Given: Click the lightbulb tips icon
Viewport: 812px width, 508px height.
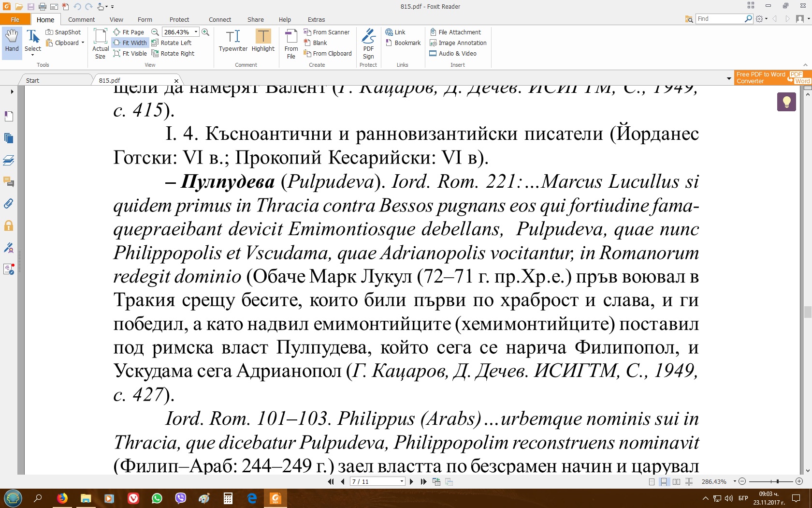Looking at the screenshot, I should coord(786,102).
